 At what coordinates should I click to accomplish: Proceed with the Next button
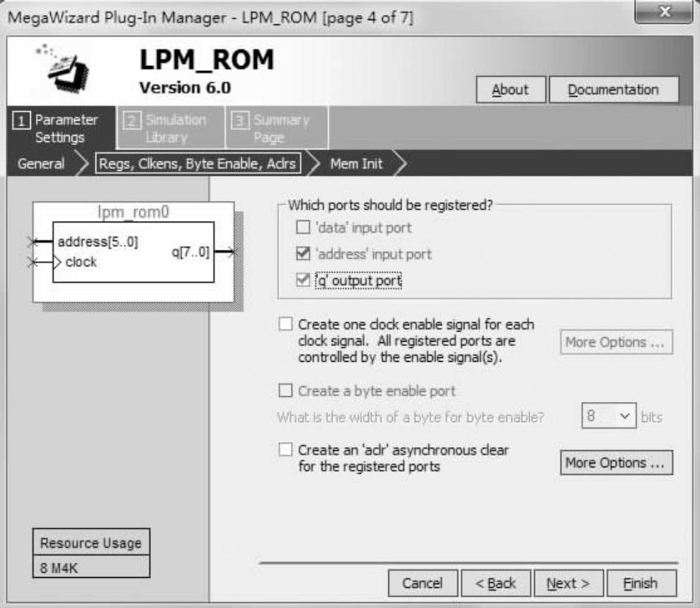tap(569, 583)
